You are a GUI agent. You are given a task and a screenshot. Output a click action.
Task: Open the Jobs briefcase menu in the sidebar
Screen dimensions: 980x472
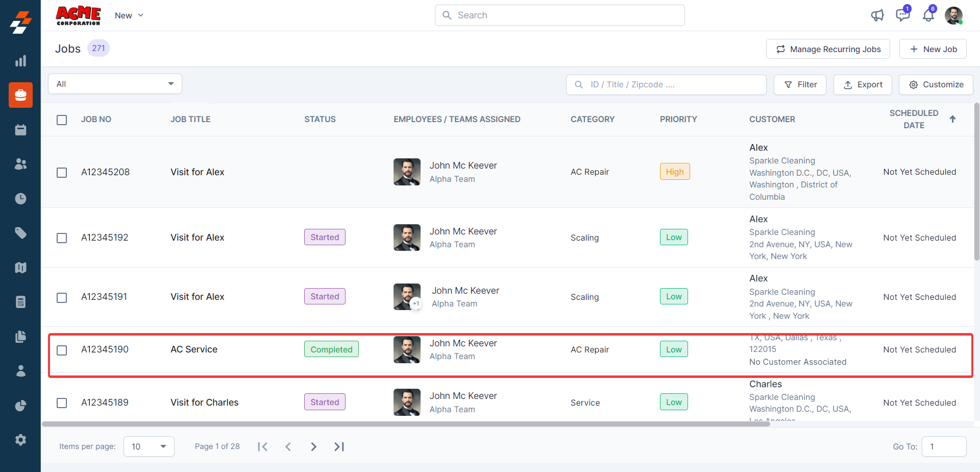point(20,95)
